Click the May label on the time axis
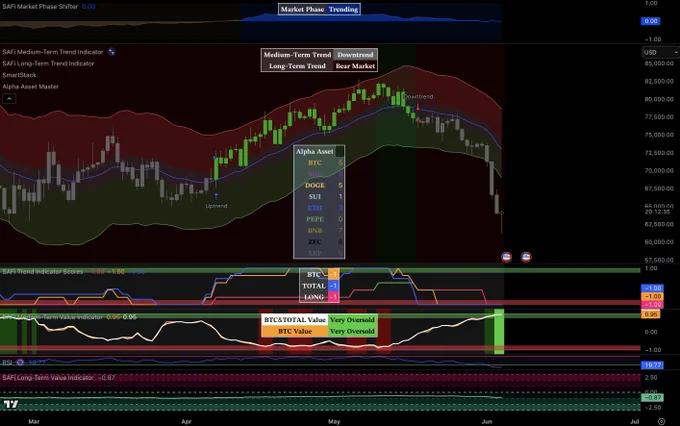This screenshot has height=426, width=680. pos(334,421)
